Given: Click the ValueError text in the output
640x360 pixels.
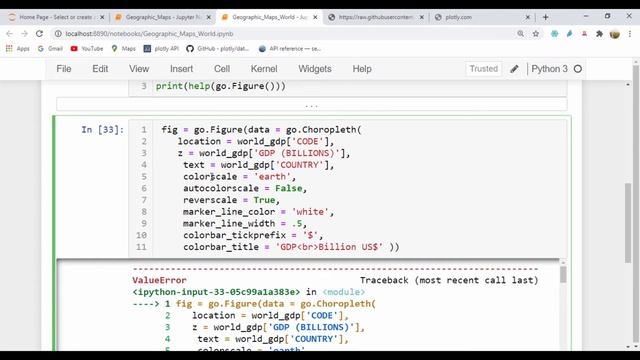Looking at the screenshot, I should (x=159, y=280).
